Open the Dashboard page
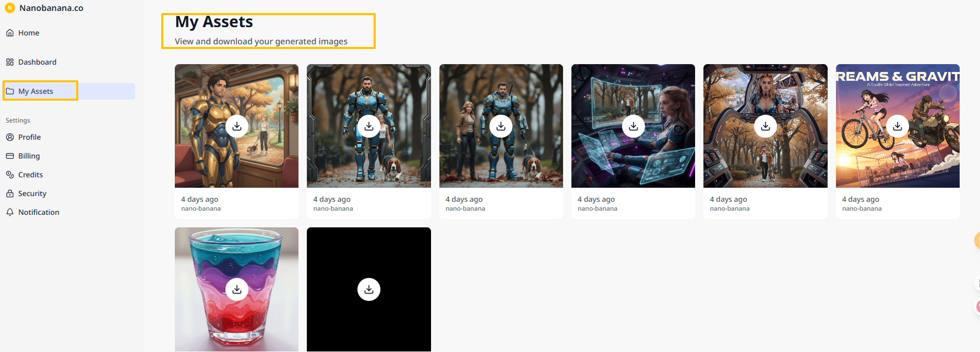Viewport: 980px width, 352px height. click(x=37, y=62)
